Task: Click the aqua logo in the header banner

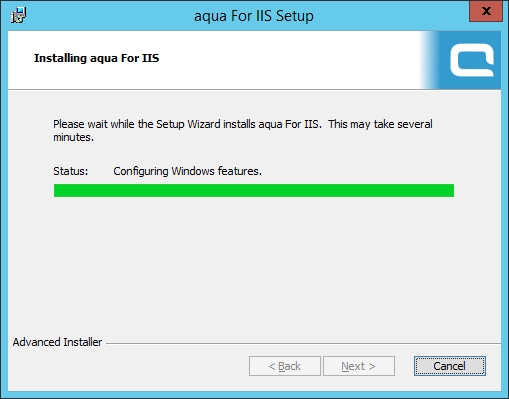Action: coord(472,60)
